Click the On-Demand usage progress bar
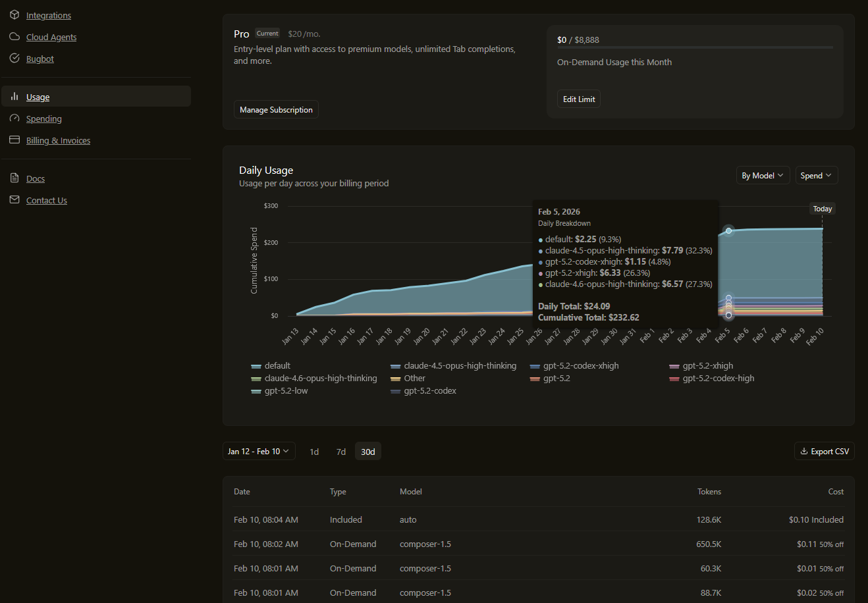Viewport: 868px width, 603px height. [695, 47]
